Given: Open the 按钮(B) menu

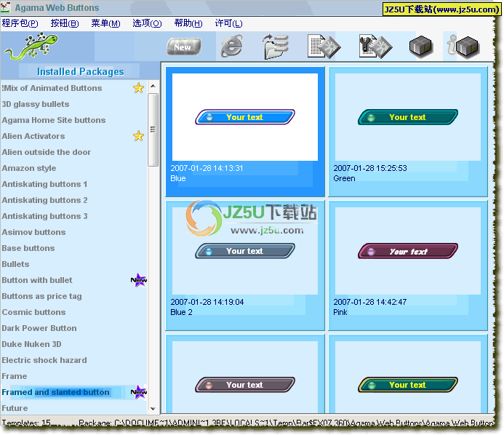Looking at the screenshot, I should point(65,23).
